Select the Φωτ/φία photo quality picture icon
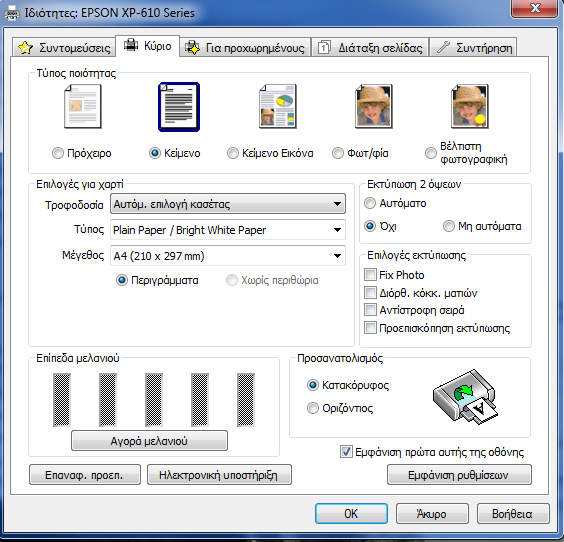The image size is (564, 542). (374, 106)
